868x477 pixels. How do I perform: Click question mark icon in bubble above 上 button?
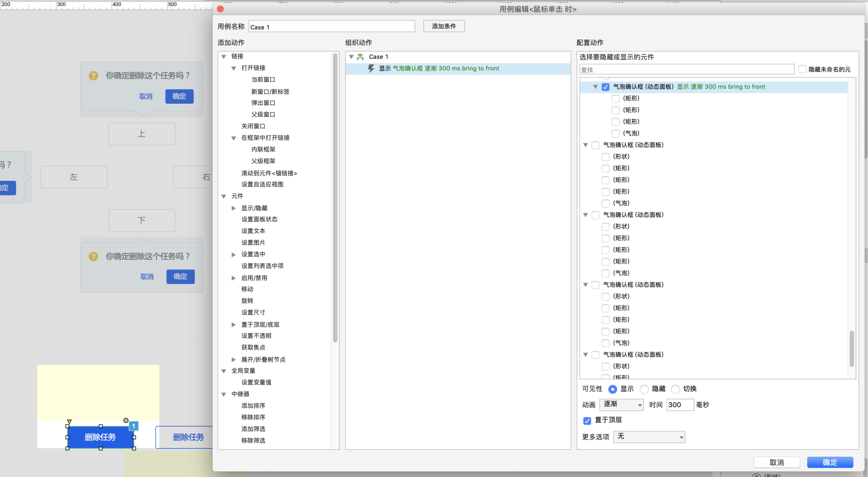[94, 76]
